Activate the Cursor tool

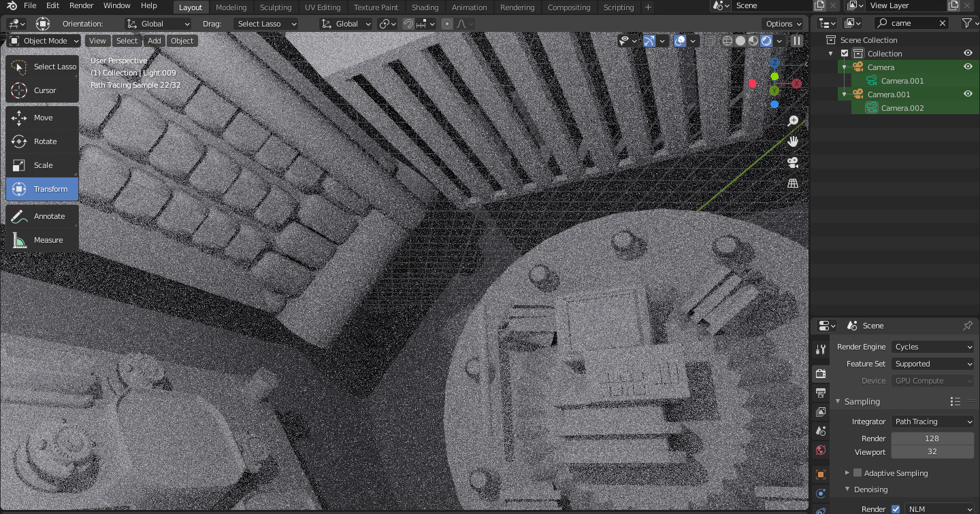click(42, 90)
